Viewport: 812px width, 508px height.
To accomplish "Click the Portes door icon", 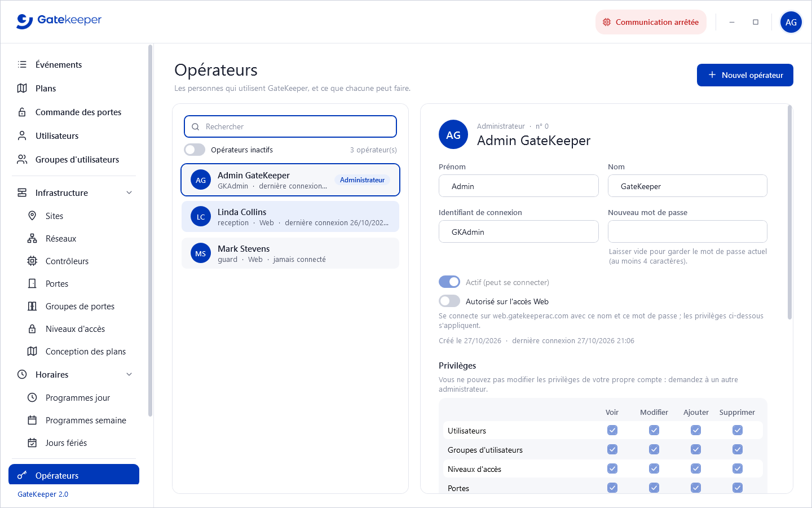I will (32, 283).
